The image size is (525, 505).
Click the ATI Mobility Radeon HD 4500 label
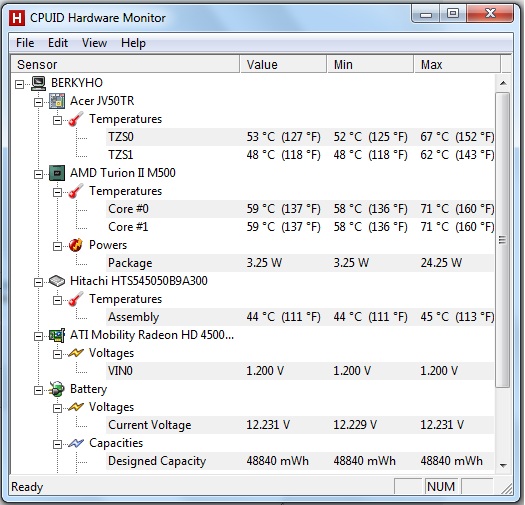(152, 335)
